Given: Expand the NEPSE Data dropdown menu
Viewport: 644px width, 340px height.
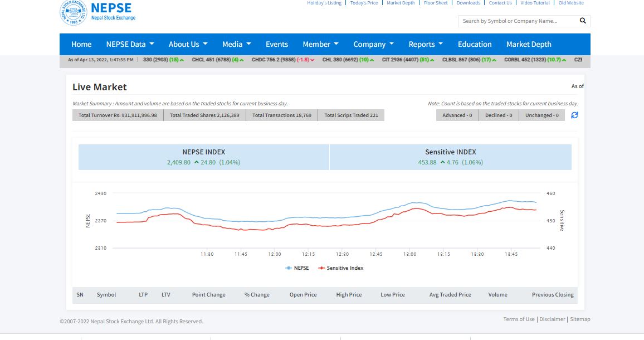Looking at the screenshot, I should 130,44.
